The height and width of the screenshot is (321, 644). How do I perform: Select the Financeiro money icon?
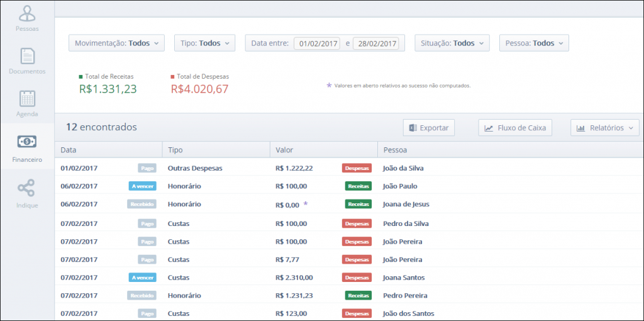tap(27, 142)
